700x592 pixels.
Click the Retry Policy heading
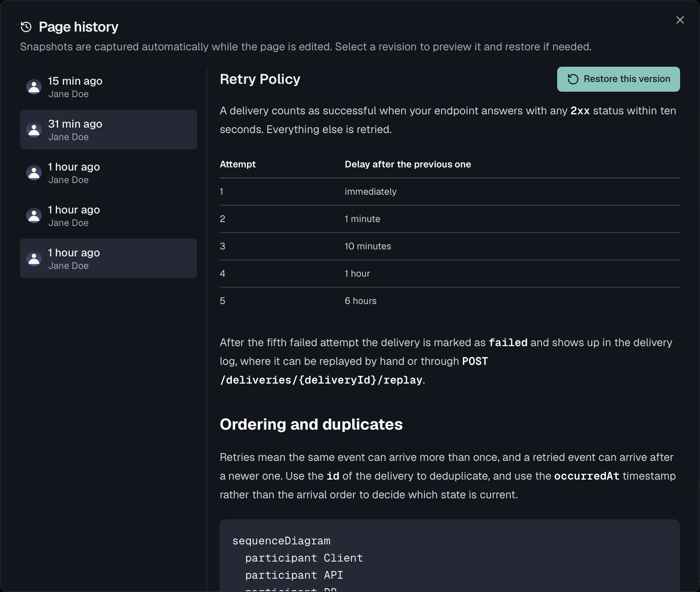point(260,79)
